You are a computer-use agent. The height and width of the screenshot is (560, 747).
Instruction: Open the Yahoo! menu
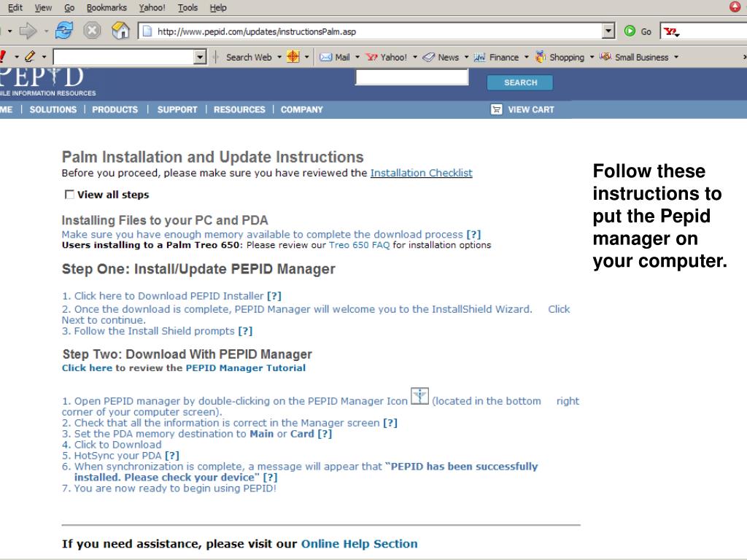click(152, 7)
